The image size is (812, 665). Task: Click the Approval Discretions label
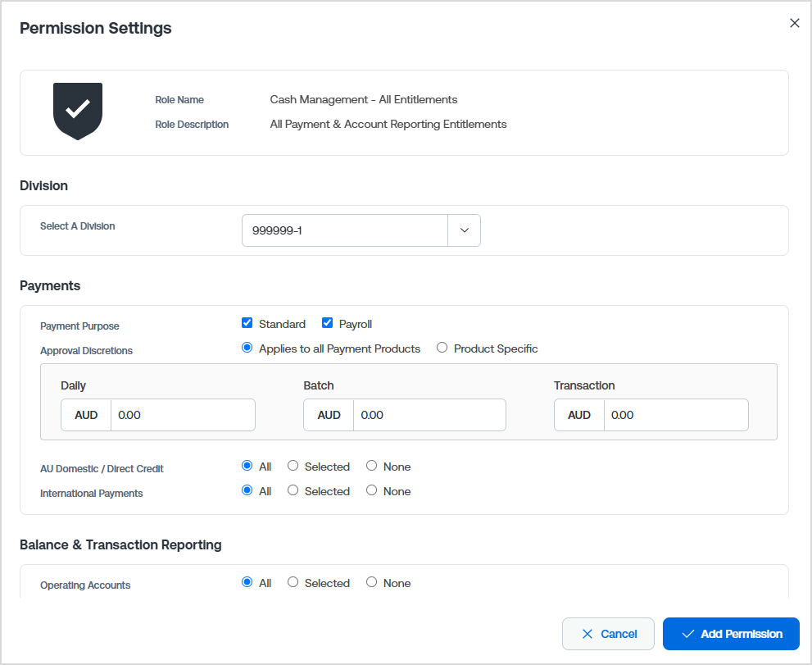coord(86,351)
